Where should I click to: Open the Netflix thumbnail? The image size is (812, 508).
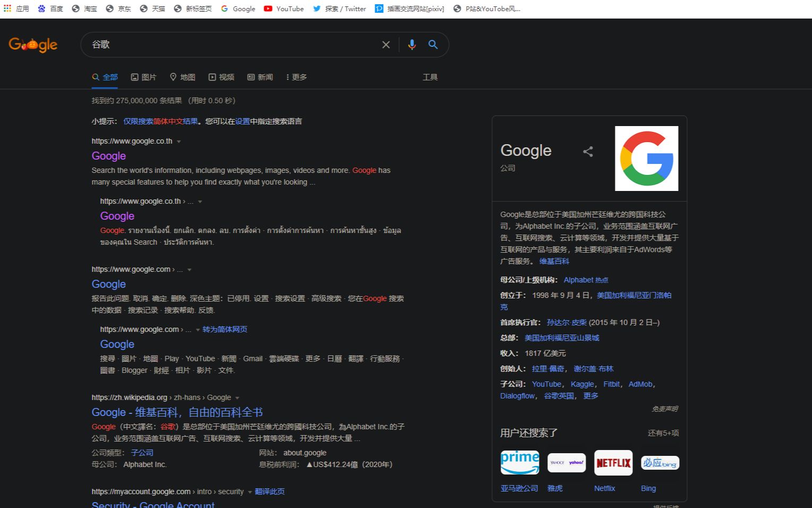tap(613, 462)
